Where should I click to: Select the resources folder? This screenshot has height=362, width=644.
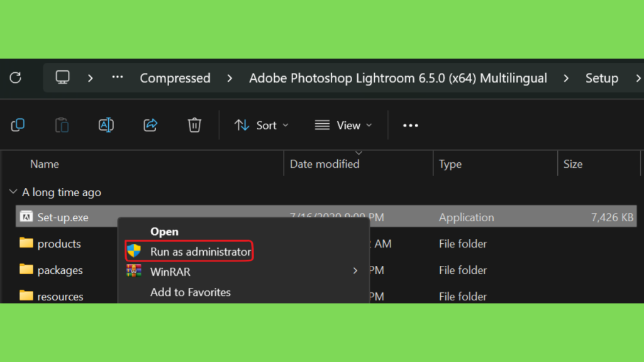(x=60, y=297)
